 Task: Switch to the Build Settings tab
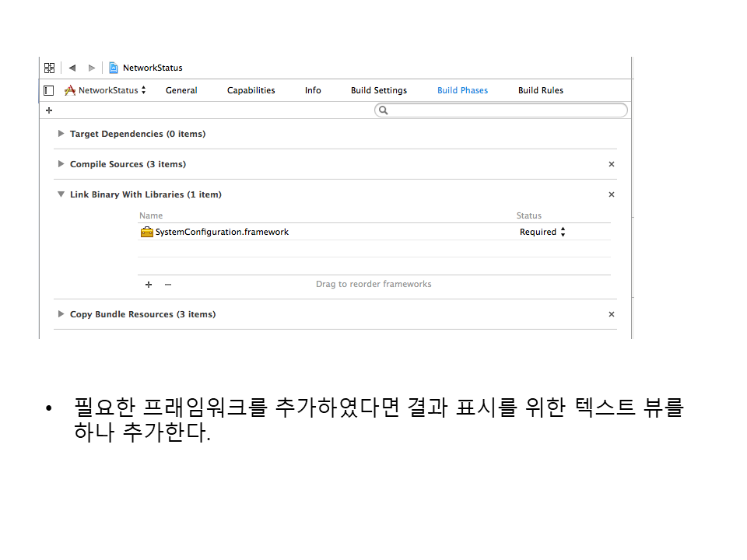[379, 90]
